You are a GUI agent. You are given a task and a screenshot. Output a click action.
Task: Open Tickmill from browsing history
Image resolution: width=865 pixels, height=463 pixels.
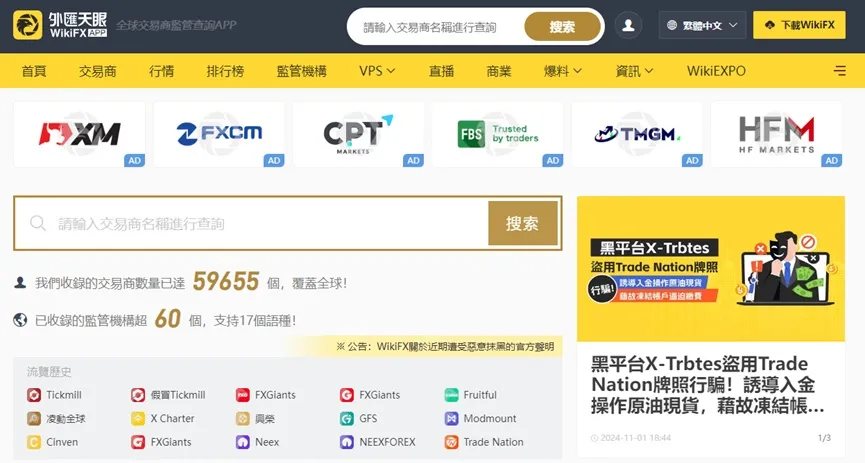(x=64, y=395)
